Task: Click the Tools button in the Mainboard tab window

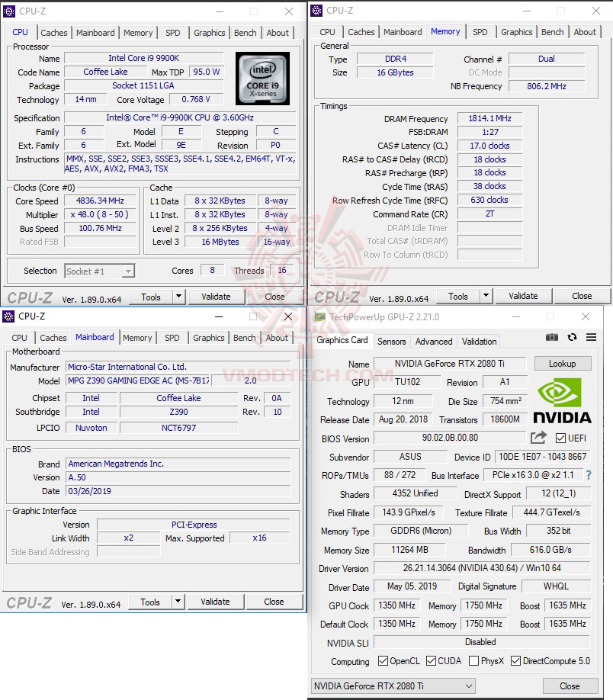Action: (x=150, y=602)
